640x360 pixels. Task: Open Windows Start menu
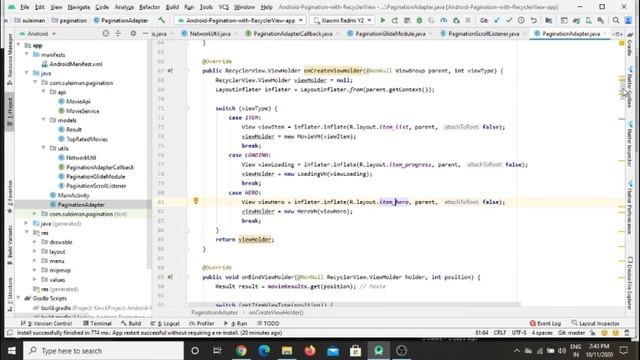pyautogui.click(x=11, y=351)
